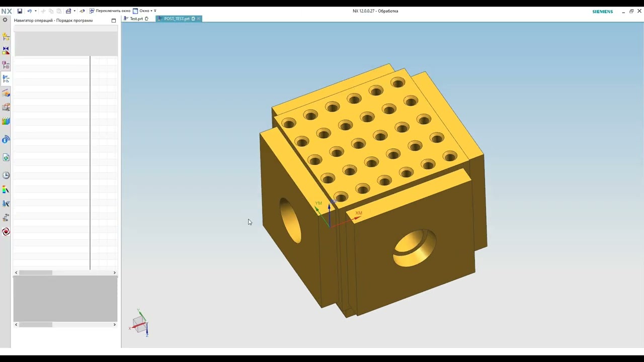Select the POST_TEST.prt tab
Viewport: 644px width, 362px height.
click(176, 19)
